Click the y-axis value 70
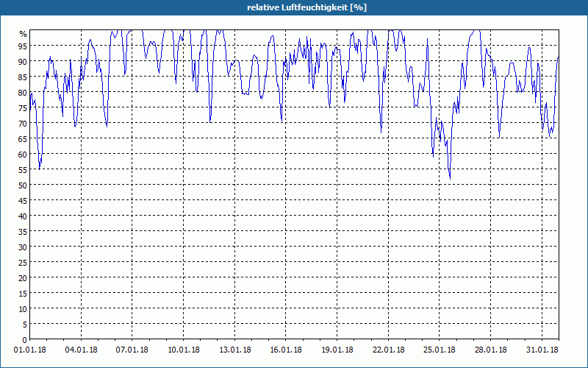588x368 pixels. [x=23, y=123]
